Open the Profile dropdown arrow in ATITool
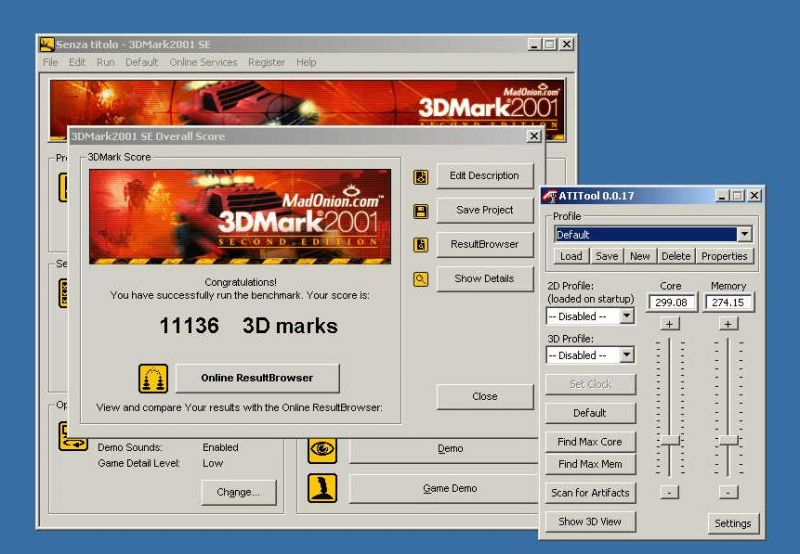 tap(744, 234)
